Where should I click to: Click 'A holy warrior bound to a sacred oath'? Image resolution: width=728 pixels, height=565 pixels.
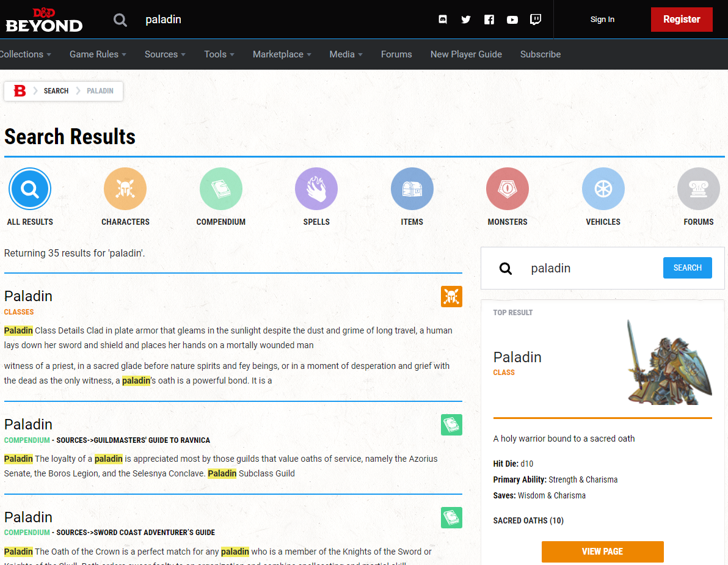tap(564, 439)
